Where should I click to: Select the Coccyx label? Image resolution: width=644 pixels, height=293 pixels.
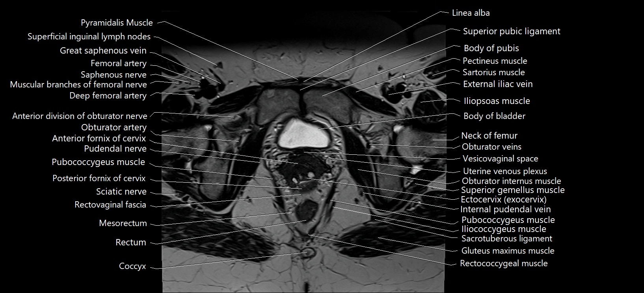(x=132, y=267)
